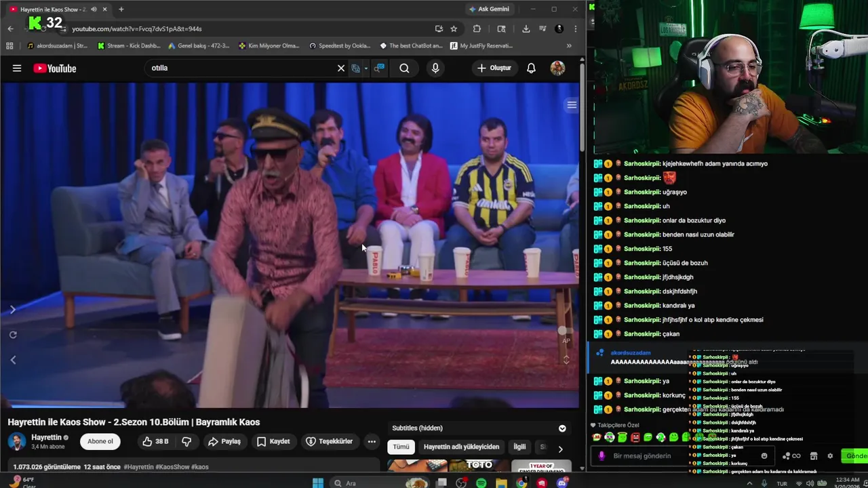Go back with the browser back arrow
The image size is (868, 488).
click(10, 28)
